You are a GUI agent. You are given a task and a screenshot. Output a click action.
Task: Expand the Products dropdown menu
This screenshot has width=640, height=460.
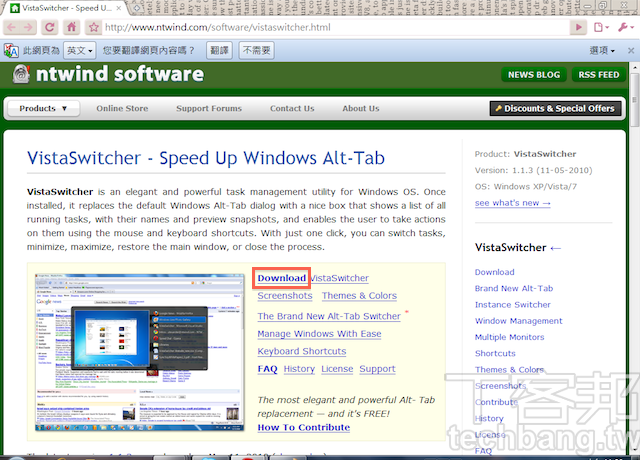pyautogui.click(x=44, y=108)
